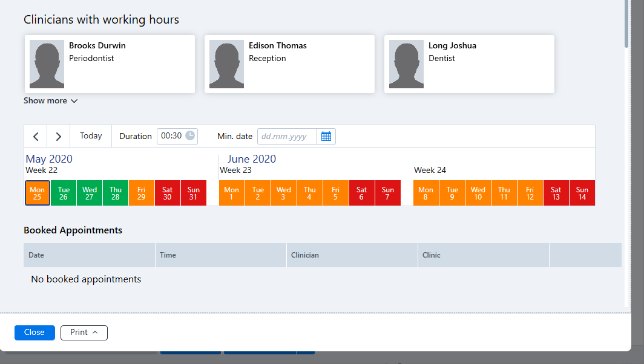Click the Duration 00:30 field
This screenshot has height=364, width=644.
[x=177, y=136]
